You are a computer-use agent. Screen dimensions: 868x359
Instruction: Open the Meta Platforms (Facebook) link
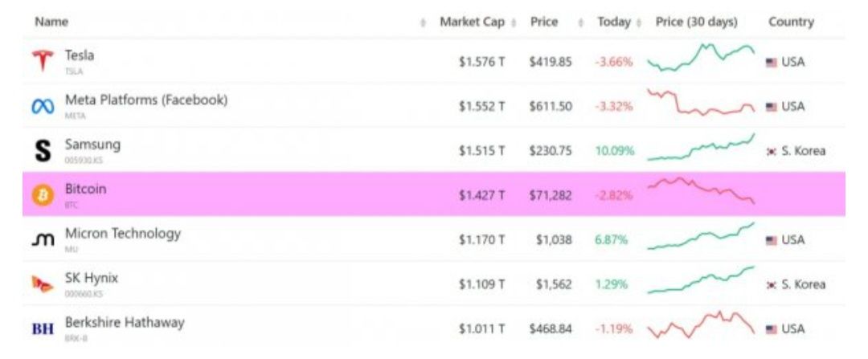coord(146,100)
